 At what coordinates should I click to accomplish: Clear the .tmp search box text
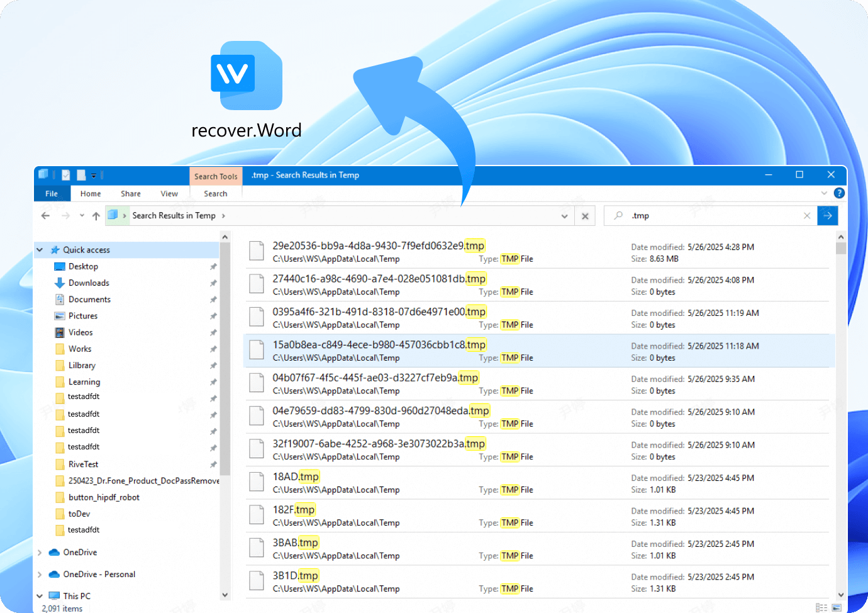807,216
